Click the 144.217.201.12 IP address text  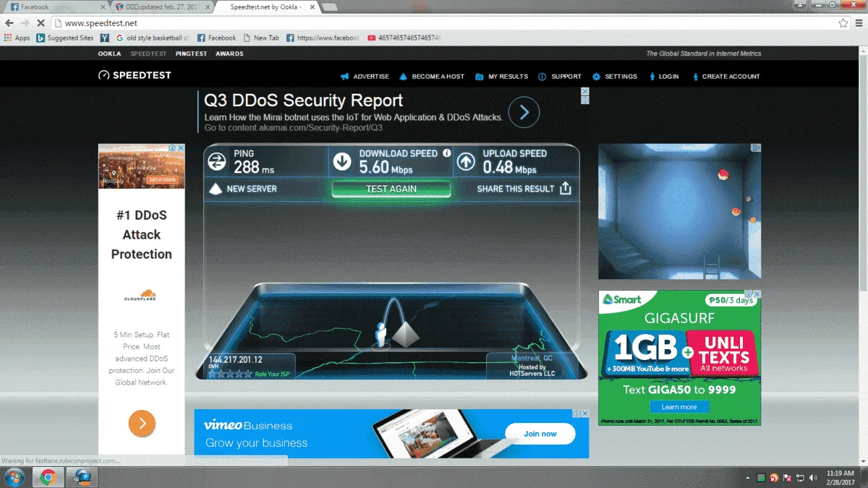[235, 360]
